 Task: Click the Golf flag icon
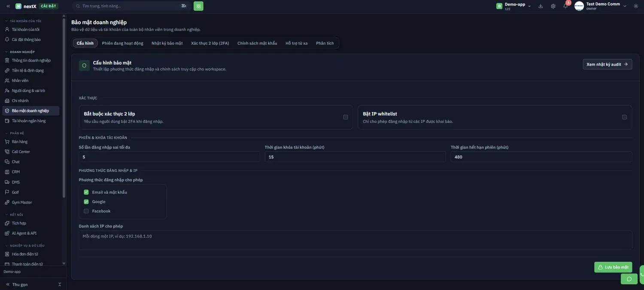click(7, 192)
